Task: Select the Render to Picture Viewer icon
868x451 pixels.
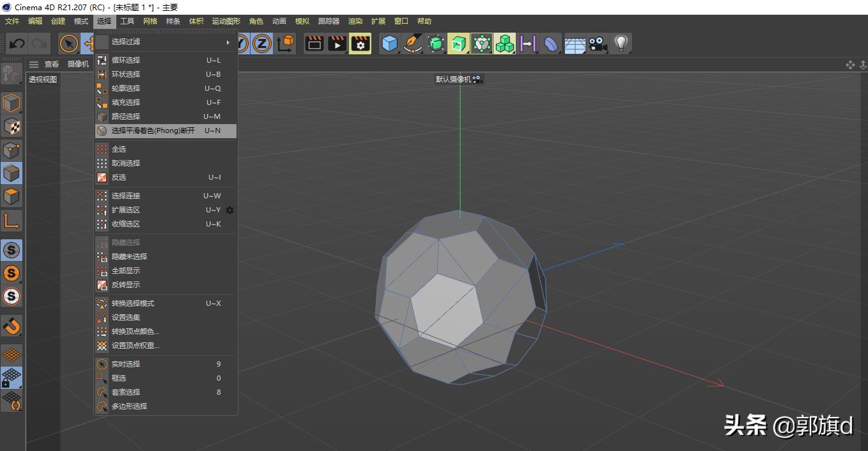Action: click(337, 44)
